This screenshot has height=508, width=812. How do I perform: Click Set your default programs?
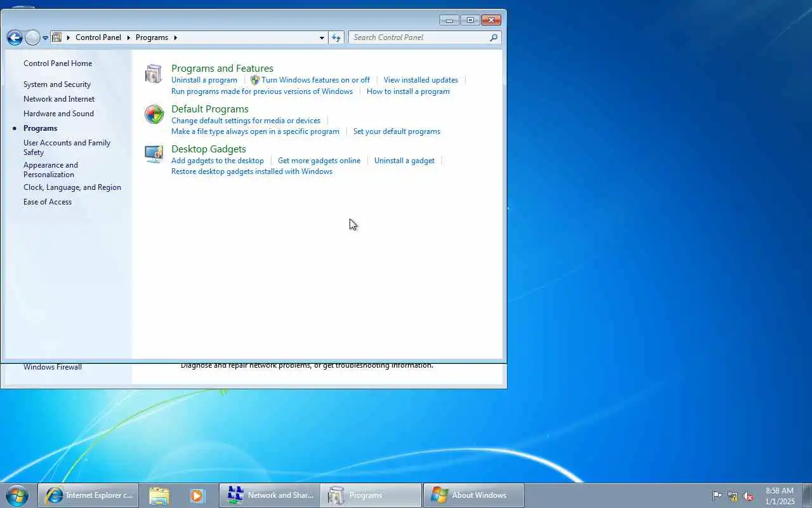(396, 131)
